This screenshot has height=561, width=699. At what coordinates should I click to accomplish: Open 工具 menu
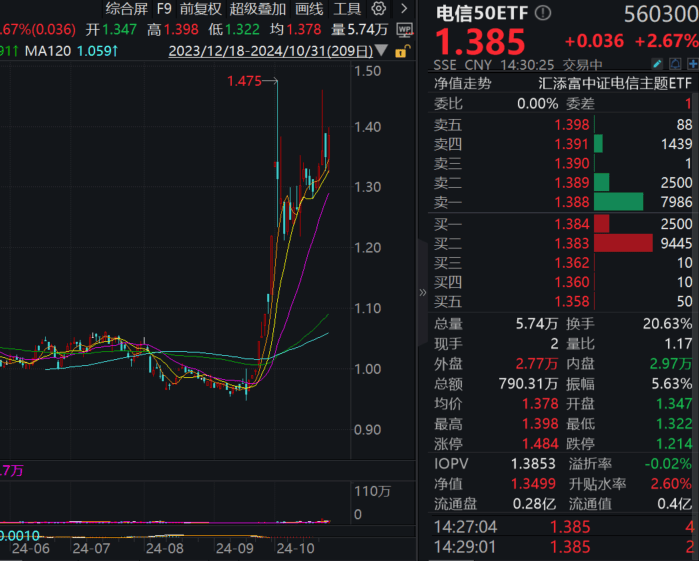(347, 8)
